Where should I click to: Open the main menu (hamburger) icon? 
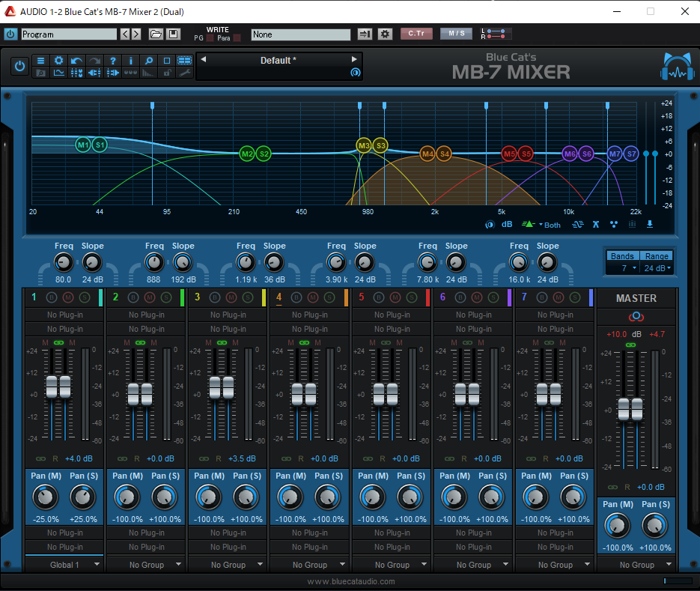click(40, 61)
